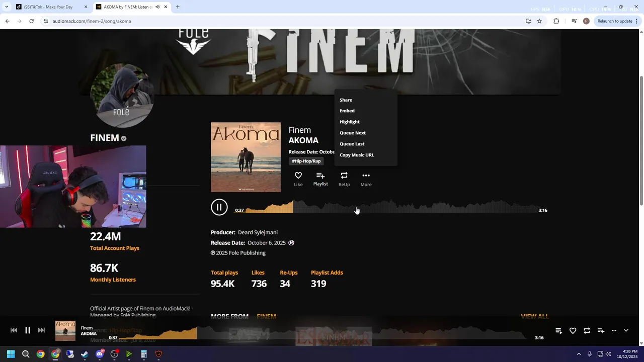Bookmark this page with the star icon
The width and height of the screenshot is (644, 362).
(x=539, y=21)
